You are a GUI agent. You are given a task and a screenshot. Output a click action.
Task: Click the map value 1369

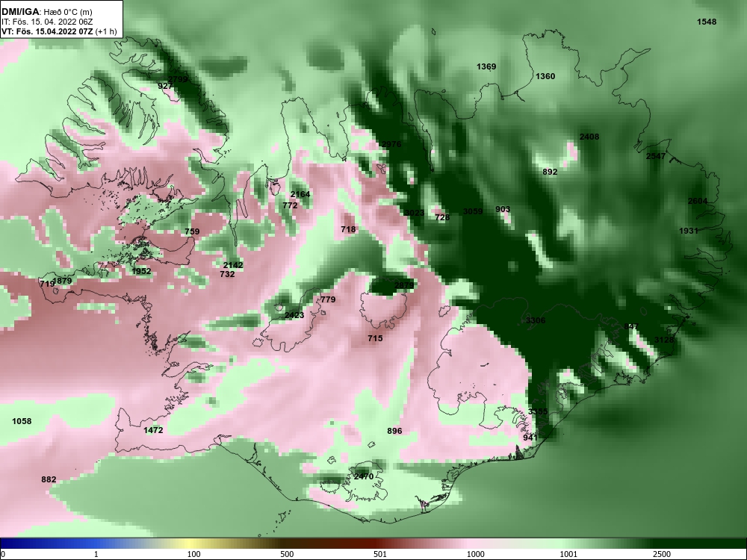(486, 66)
